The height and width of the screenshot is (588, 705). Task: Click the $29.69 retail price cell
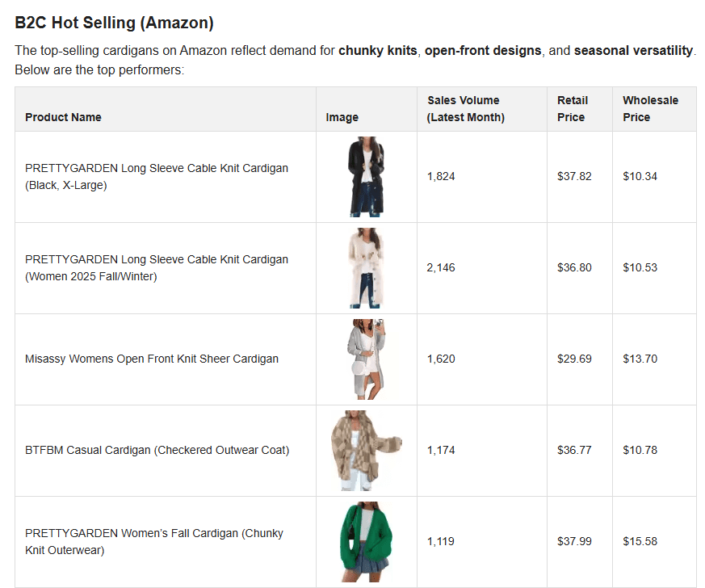(574, 359)
